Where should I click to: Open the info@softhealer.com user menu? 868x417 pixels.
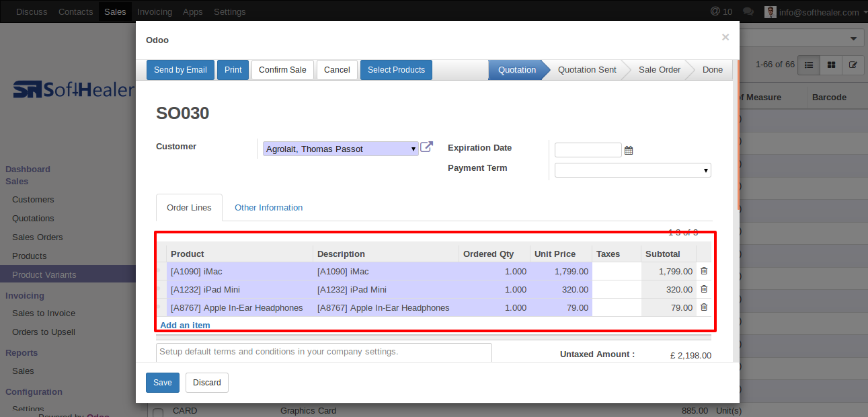click(x=816, y=12)
